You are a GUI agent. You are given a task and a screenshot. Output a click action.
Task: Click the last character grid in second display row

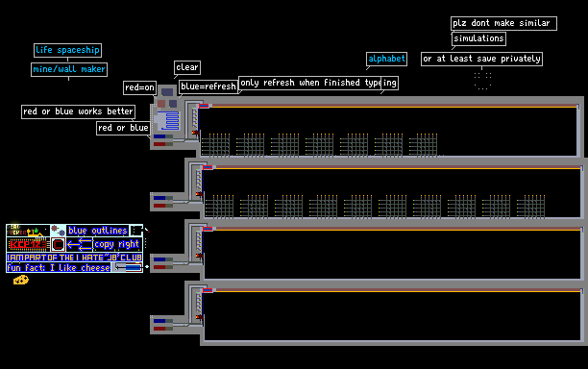530,207
